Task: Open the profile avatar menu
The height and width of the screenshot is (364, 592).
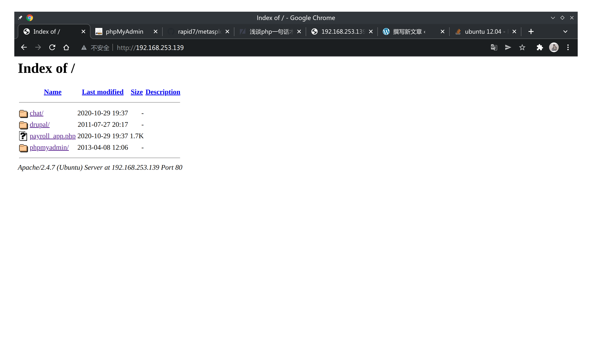Action: click(554, 48)
